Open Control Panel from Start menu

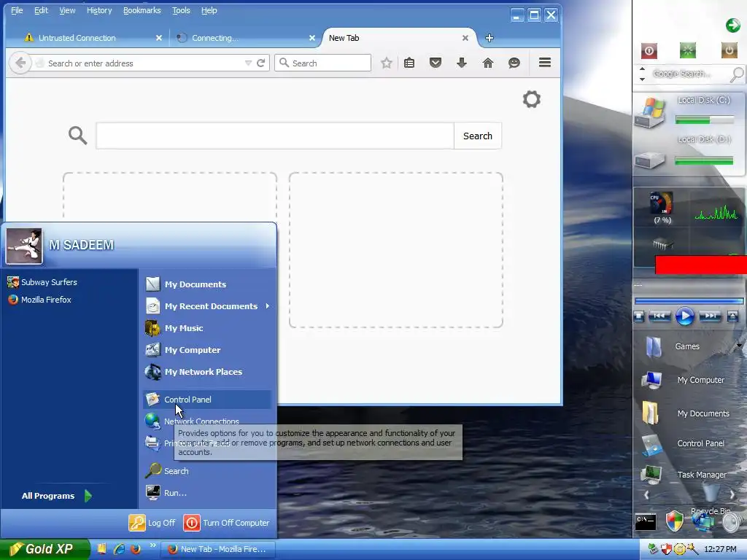click(x=207, y=400)
